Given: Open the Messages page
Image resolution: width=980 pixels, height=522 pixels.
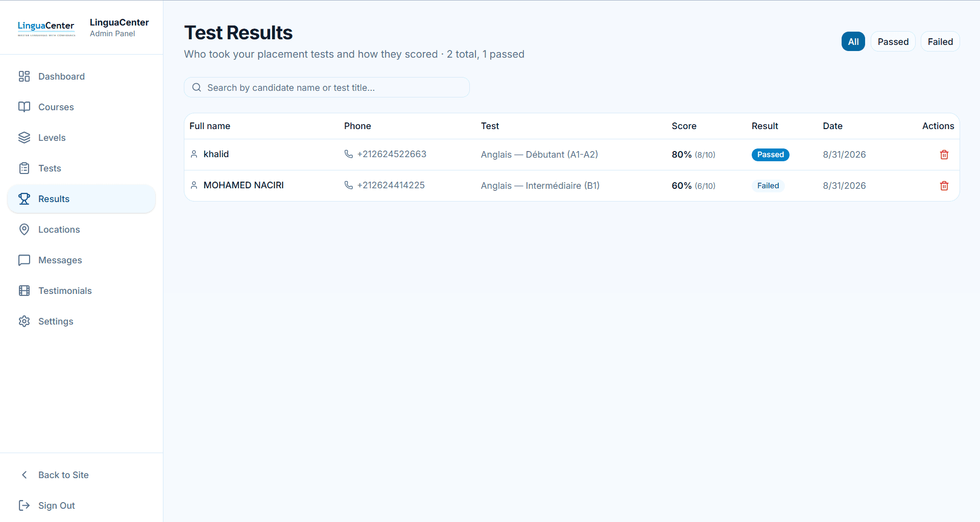Looking at the screenshot, I should click(82, 260).
